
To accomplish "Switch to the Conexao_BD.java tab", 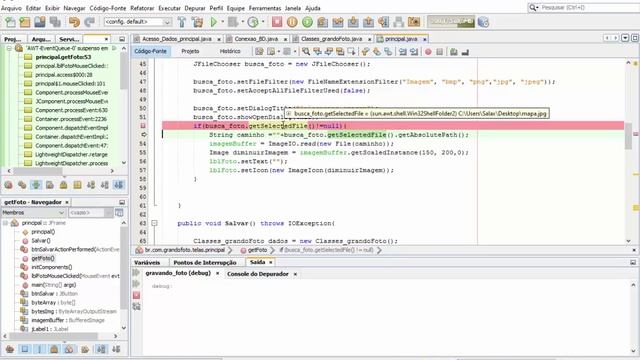I will click(256, 39).
